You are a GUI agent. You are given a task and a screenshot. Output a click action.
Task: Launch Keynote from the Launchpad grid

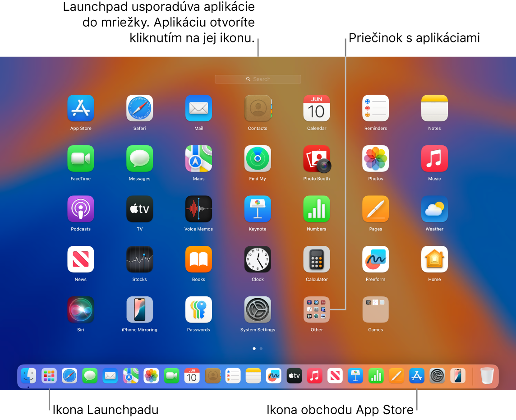coord(258,209)
